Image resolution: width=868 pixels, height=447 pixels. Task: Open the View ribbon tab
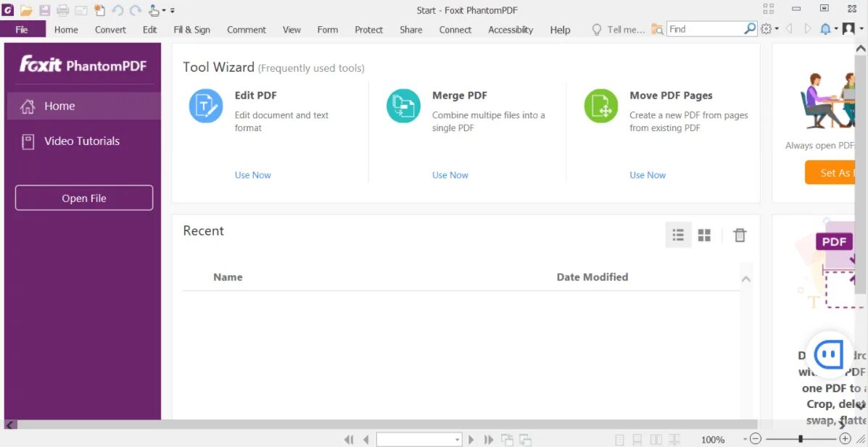pyautogui.click(x=292, y=29)
